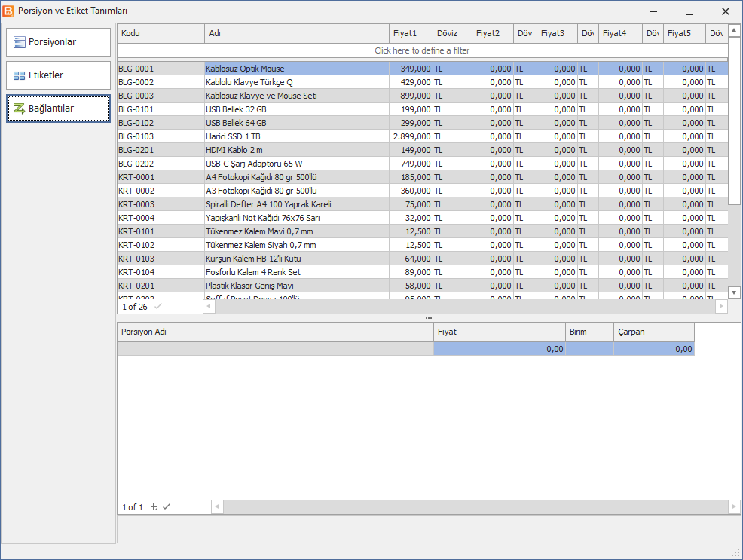Click the Fiyat2 column header
This screenshot has width=743, height=560.
(x=493, y=34)
